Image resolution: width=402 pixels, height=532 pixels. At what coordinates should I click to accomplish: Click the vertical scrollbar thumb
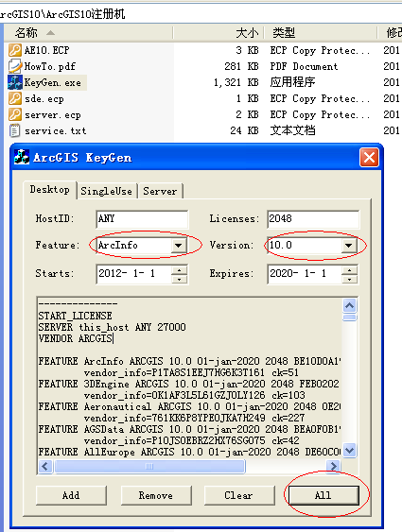349,317
